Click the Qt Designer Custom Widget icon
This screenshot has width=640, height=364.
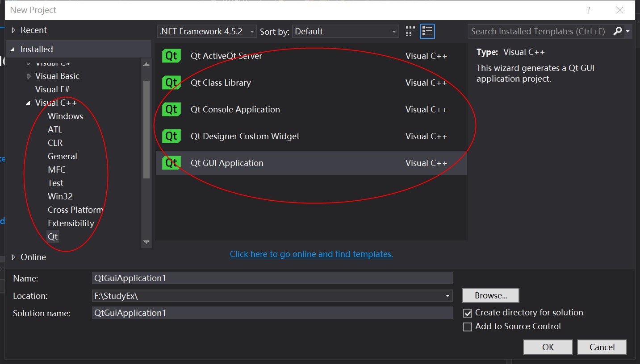[x=172, y=136]
